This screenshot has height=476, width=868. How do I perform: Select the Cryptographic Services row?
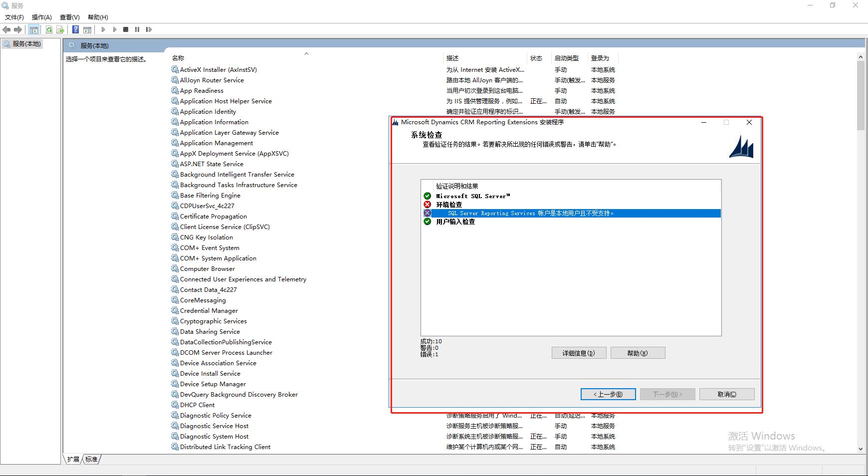click(214, 321)
